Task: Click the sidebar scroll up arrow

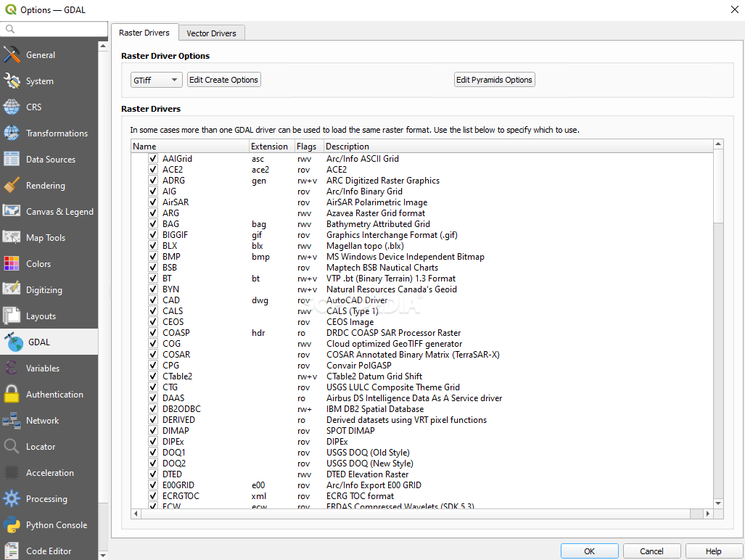Action: [x=103, y=46]
